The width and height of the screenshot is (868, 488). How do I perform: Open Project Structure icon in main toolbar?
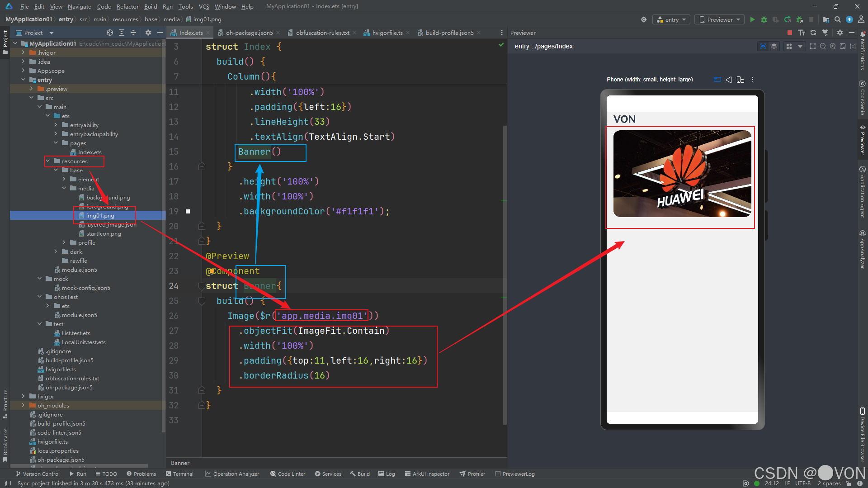tap(826, 19)
